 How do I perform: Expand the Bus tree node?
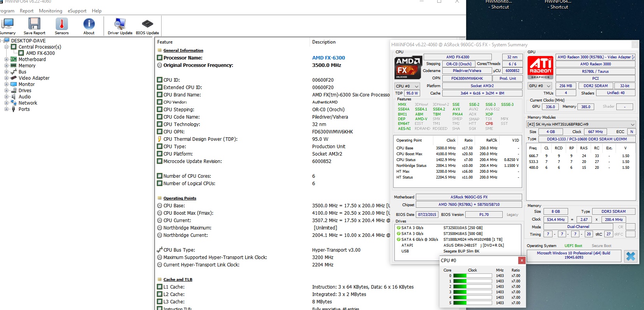(6, 72)
